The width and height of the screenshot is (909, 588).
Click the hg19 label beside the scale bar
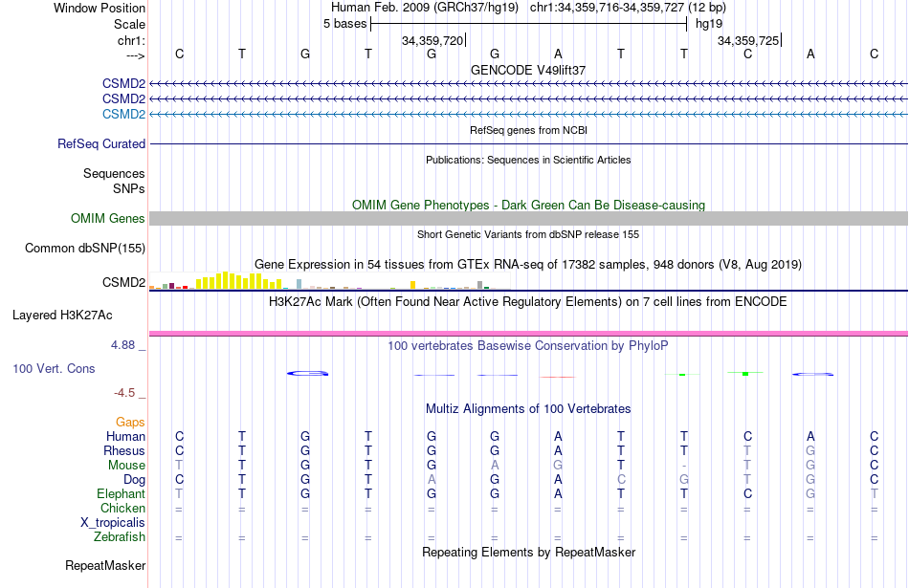pos(709,24)
